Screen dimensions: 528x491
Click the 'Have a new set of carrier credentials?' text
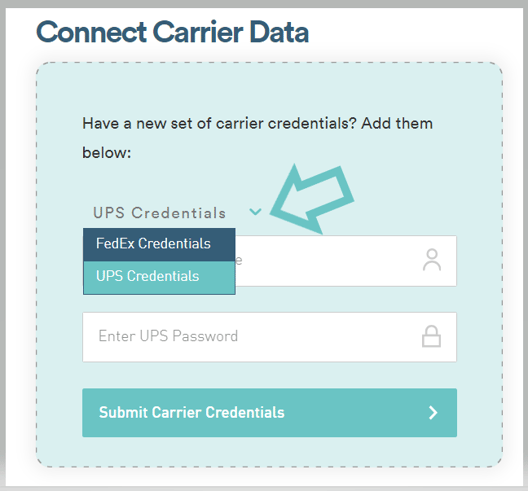[x=219, y=124]
